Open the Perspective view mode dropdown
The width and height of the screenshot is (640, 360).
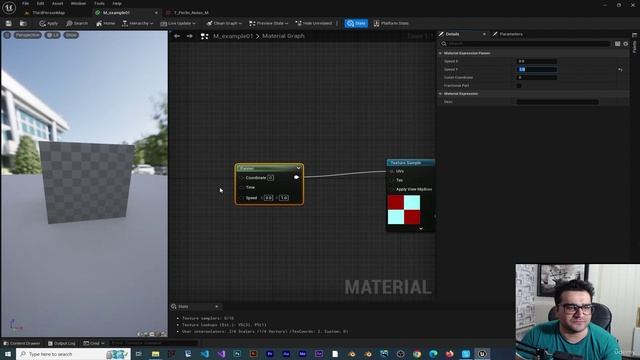28,35
